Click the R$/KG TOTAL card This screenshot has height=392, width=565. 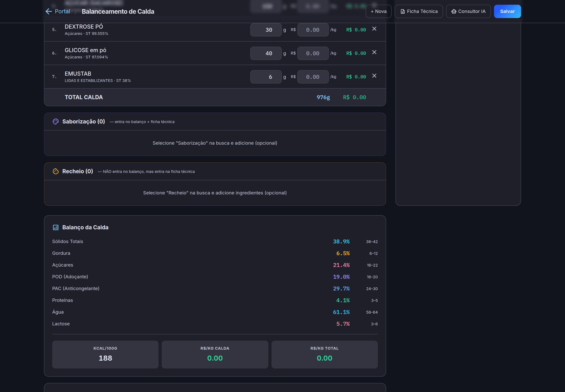(324, 354)
